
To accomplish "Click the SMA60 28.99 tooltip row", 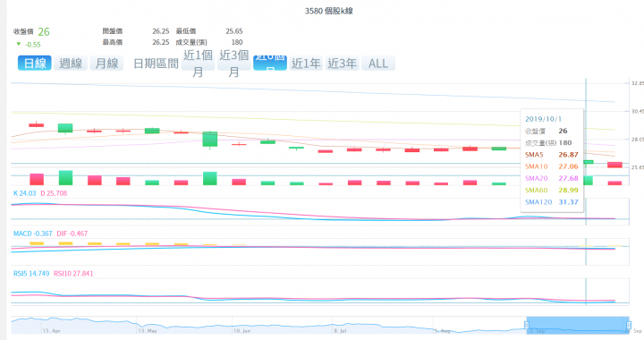I will 552,191.
